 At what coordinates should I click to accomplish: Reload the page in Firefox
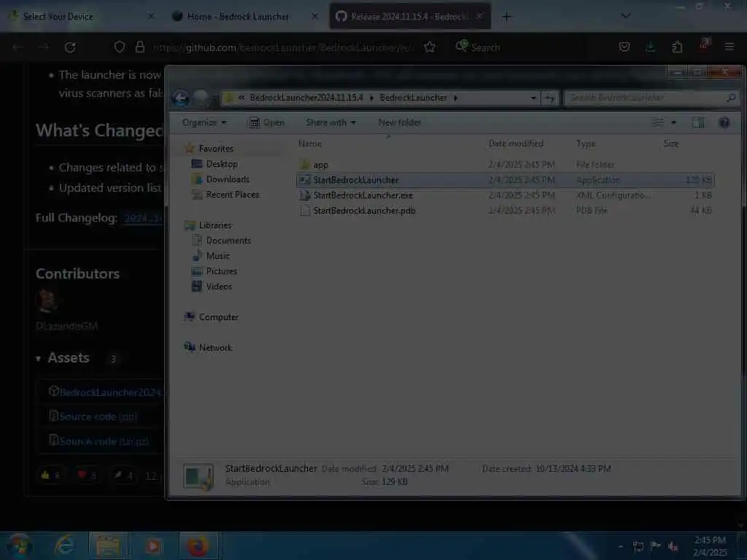(x=70, y=47)
